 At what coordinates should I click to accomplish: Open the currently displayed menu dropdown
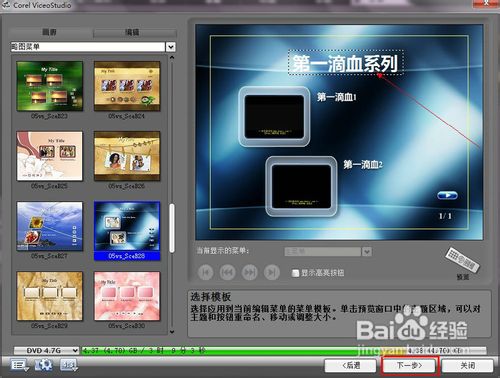coord(367,251)
